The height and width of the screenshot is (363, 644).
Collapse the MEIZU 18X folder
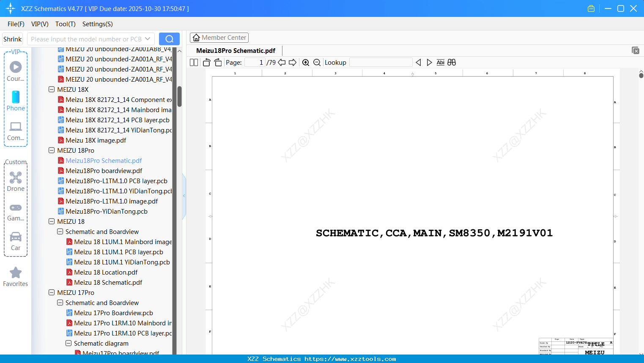52,90
